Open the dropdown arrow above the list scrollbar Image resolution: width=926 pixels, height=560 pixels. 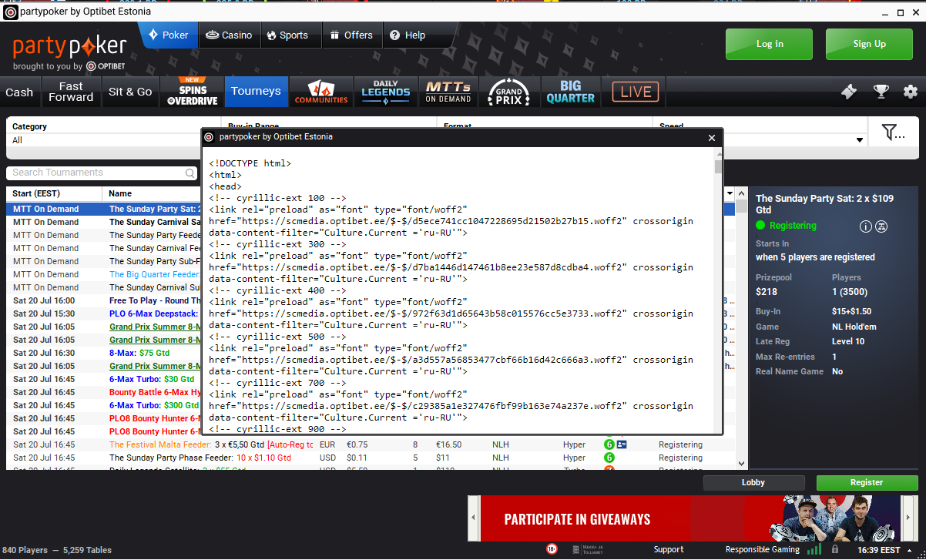coord(730,193)
